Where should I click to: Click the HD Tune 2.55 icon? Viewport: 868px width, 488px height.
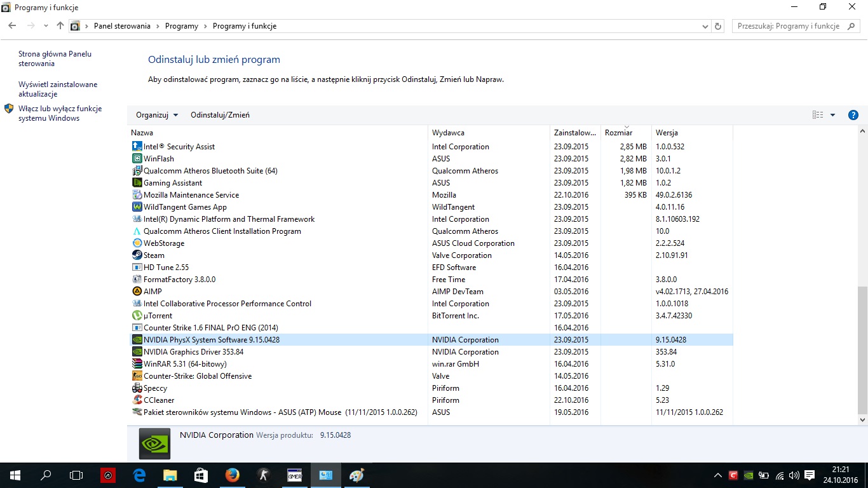tap(137, 268)
